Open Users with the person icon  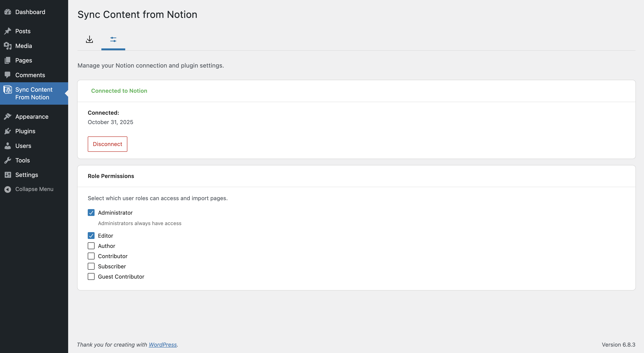click(x=8, y=146)
